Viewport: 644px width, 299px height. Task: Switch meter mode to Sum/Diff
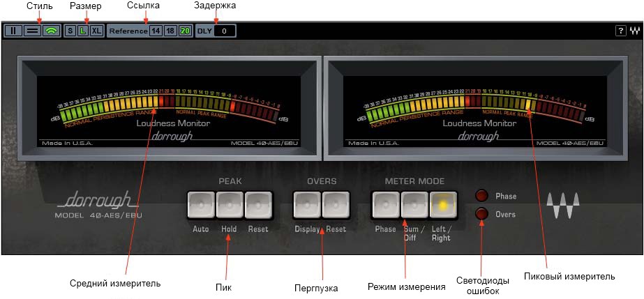click(x=414, y=204)
